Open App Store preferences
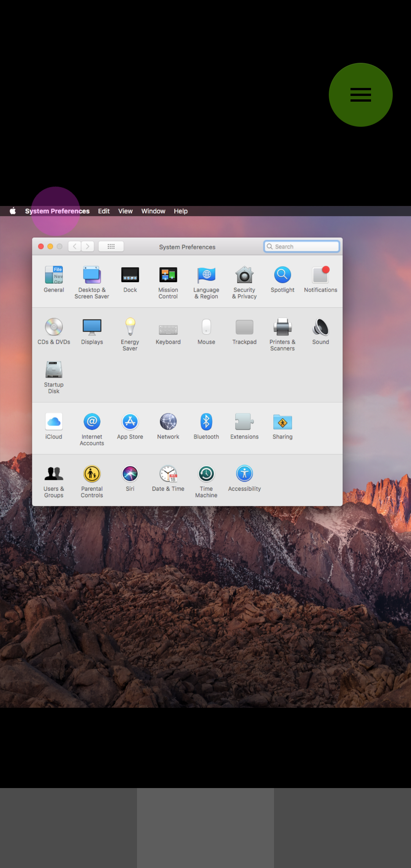The width and height of the screenshot is (411, 868). [130, 426]
